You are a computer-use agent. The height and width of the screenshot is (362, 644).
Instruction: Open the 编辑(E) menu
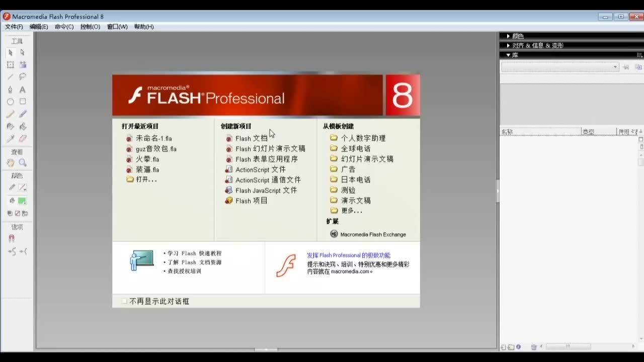(39, 27)
